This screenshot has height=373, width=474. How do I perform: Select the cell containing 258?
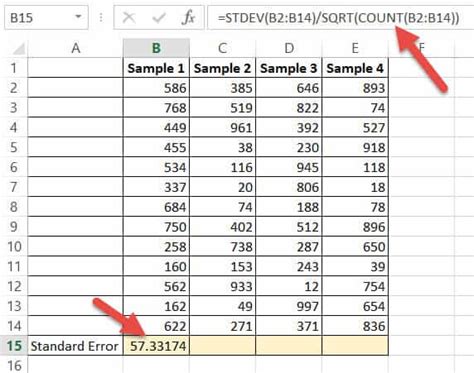click(x=156, y=246)
